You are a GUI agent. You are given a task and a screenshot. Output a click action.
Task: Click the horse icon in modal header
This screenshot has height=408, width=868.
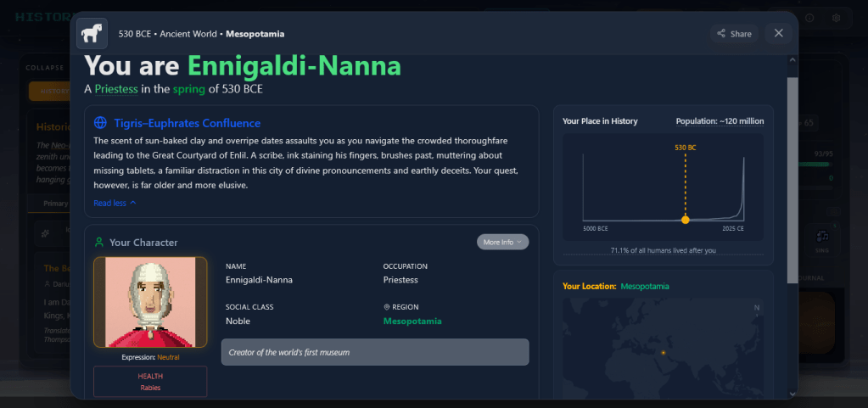click(x=92, y=34)
